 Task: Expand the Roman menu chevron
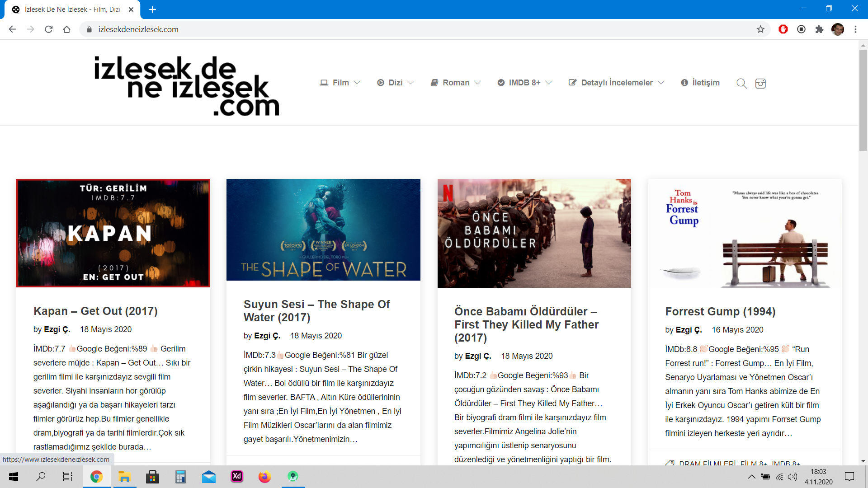tap(477, 83)
